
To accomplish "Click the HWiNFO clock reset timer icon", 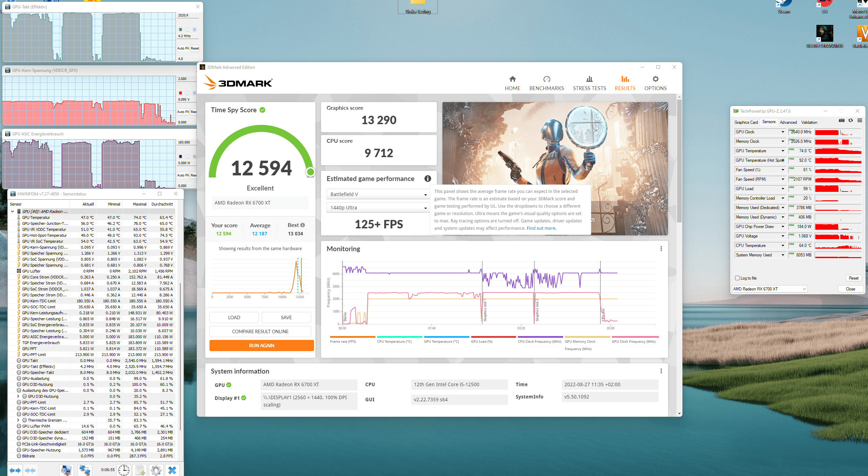I will (x=124, y=470).
